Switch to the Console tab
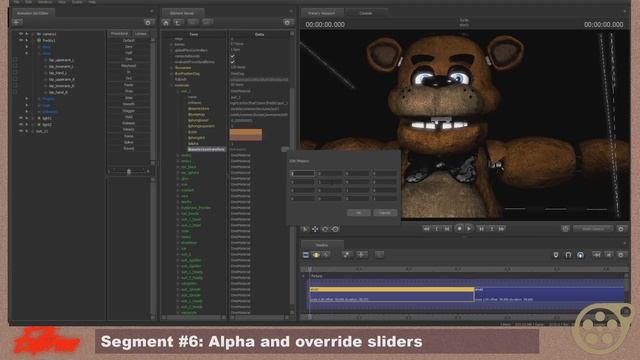Viewport: 640px width, 360px height. pos(366,13)
